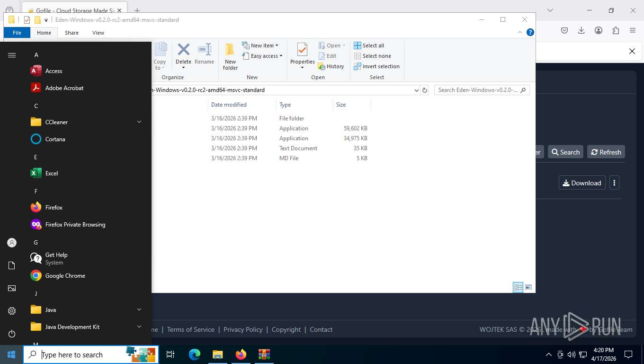This screenshot has height=364, width=644.
Task: Click the Windows Start button
Action: (11, 355)
